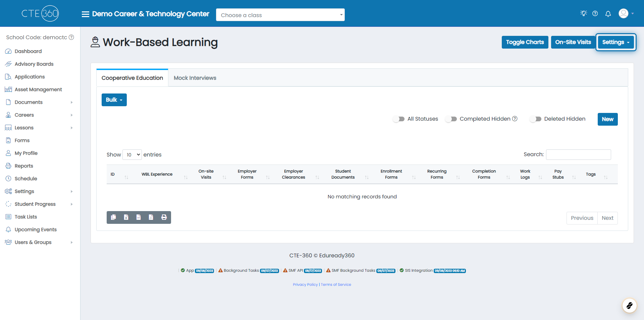Open the Privacy Policy link
The width and height of the screenshot is (644, 320).
305,284
